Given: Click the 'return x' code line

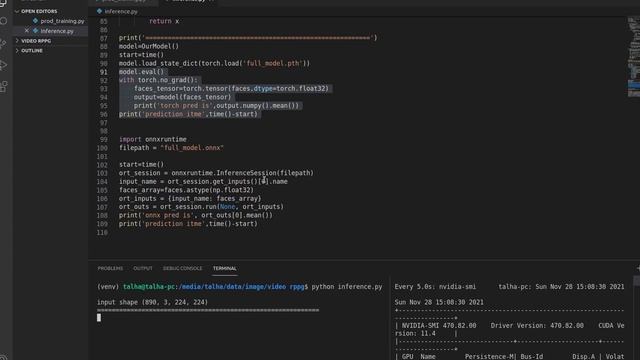Looking at the screenshot, I should (164, 21).
